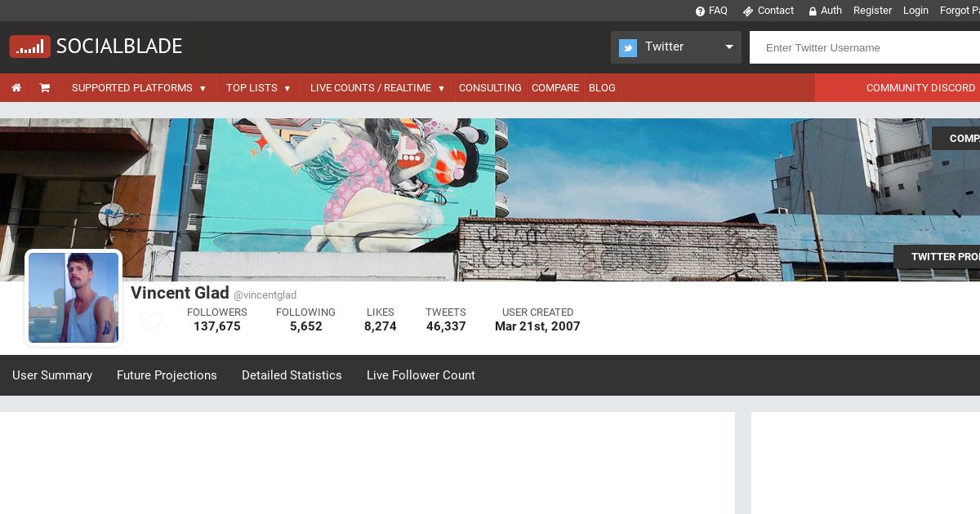Image resolution: width=980 pixels, height=514 pixels.
Task: Click the @vincentglad handle
Action: [x=265, y=295]
